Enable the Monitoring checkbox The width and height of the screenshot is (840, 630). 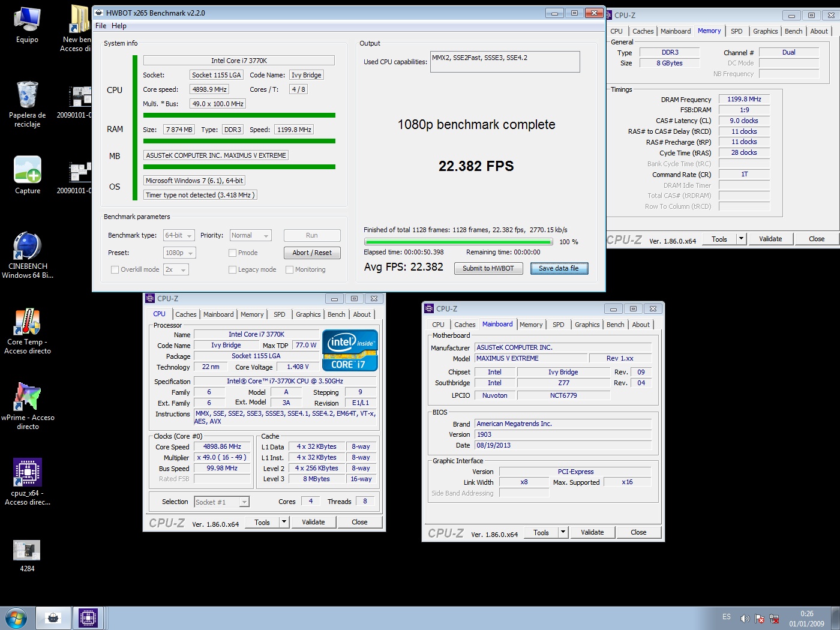point(289,270)
